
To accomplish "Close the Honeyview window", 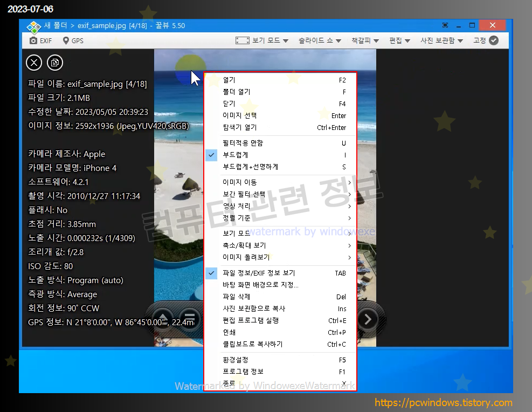I will pos(493,25).
